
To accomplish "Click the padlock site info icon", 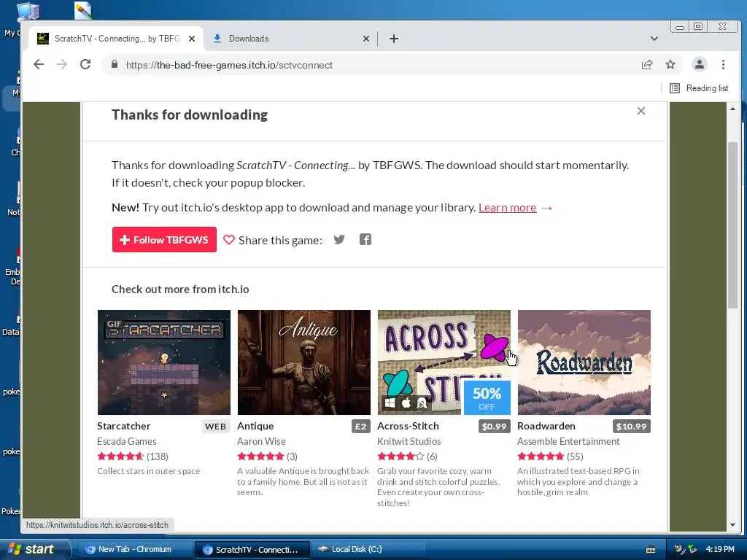I will tap(115, 64).
